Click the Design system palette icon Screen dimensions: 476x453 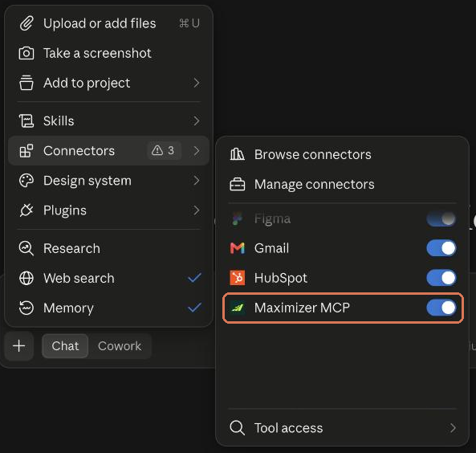[x=26, y=181]
